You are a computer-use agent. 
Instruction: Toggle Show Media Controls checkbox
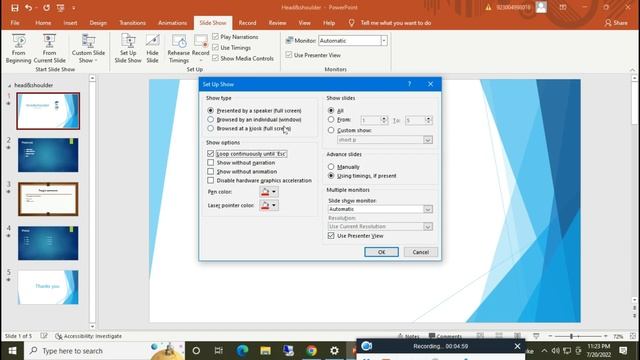216,58
